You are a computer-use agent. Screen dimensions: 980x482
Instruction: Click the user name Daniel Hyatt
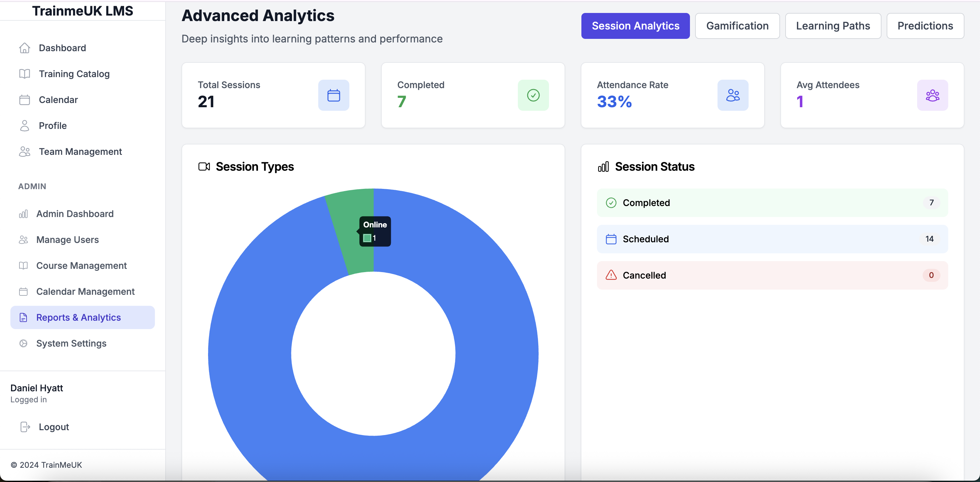click(x=37, y=388)
